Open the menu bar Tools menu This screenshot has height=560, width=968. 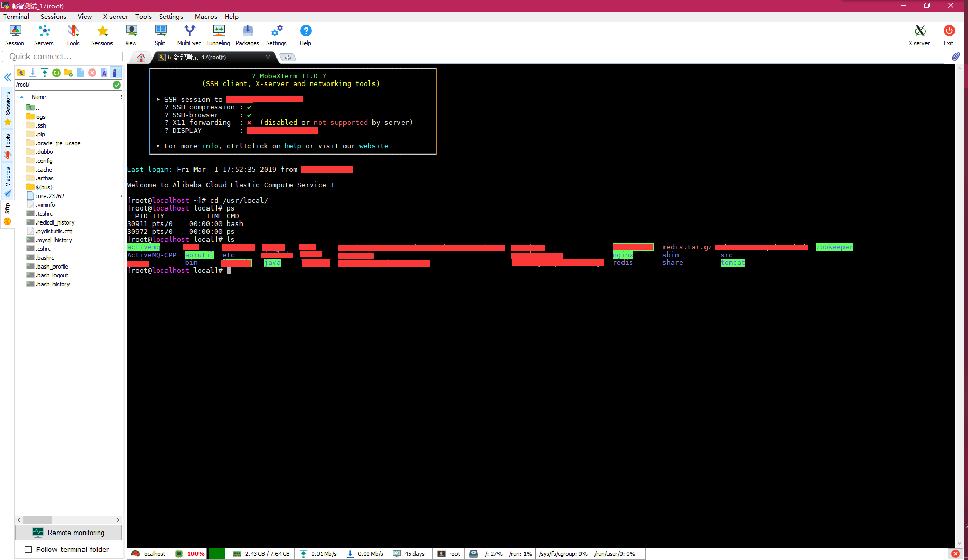pos(144,17)
